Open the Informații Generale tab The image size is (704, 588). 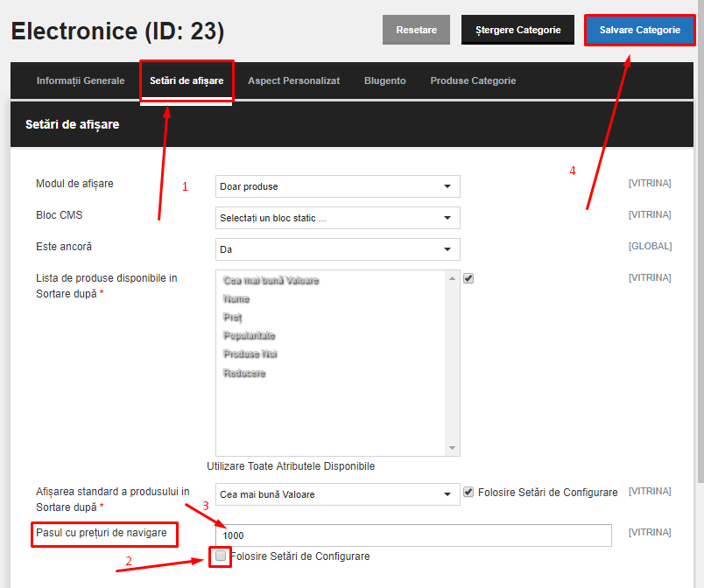tap(81, 80)
